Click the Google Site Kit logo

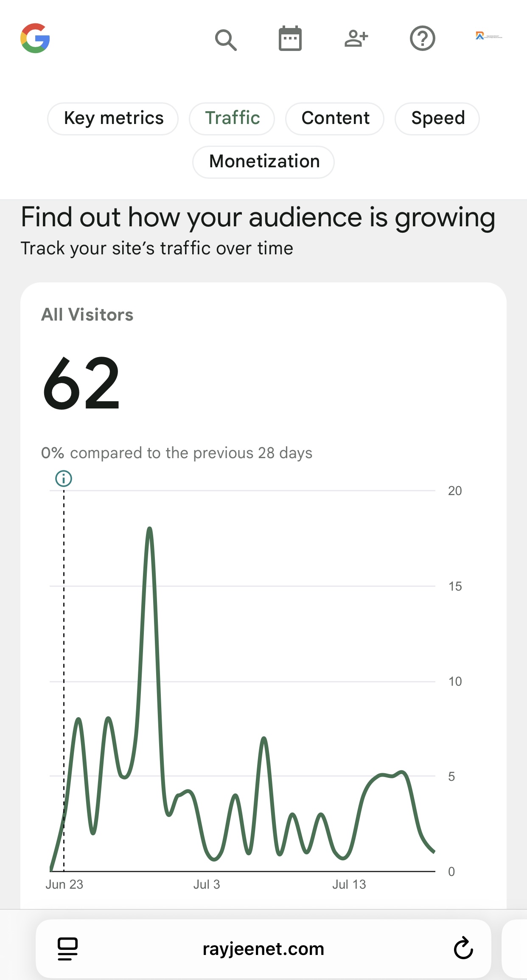tap(35, 38)
